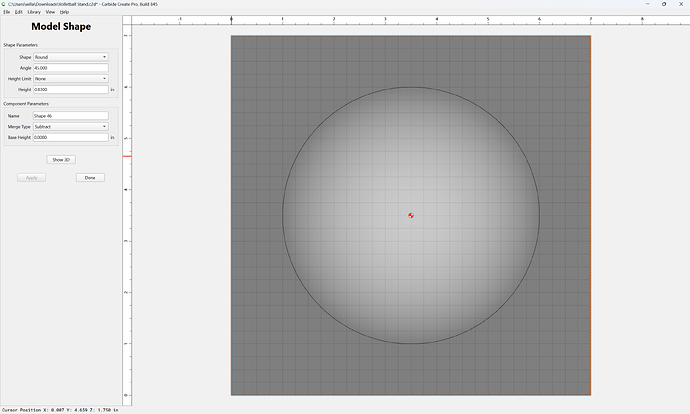The width and height of the screenshot is (690, 414).
Task: Click the 'Shape Parameters' group label
Action: tap(21, 45)
